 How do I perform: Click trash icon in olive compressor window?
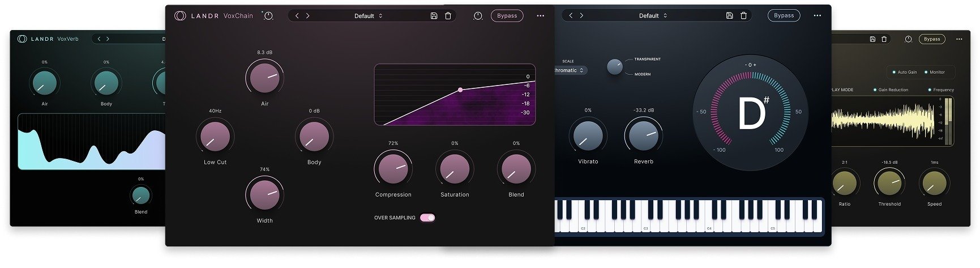[x=884, y=39]
